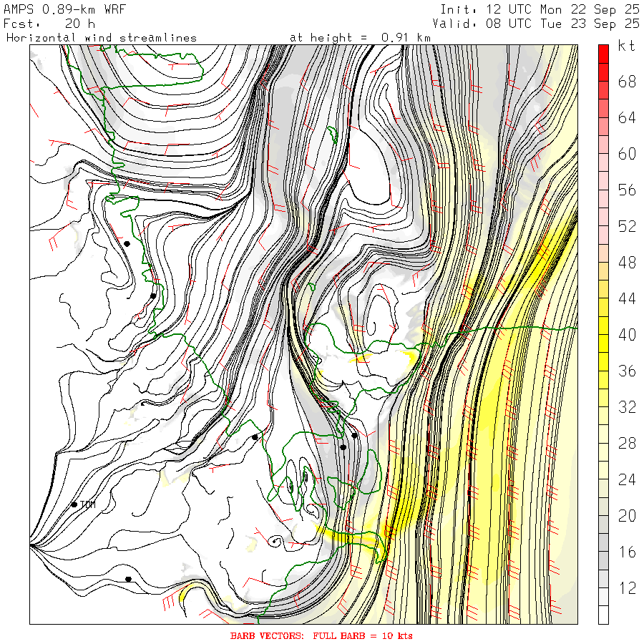Image resolution: width=644 pixels, height=644 pixels.
Task: Click the "Valid: 08 UTC Tue 23 Sep 25" line
Action: pos(536,24)
